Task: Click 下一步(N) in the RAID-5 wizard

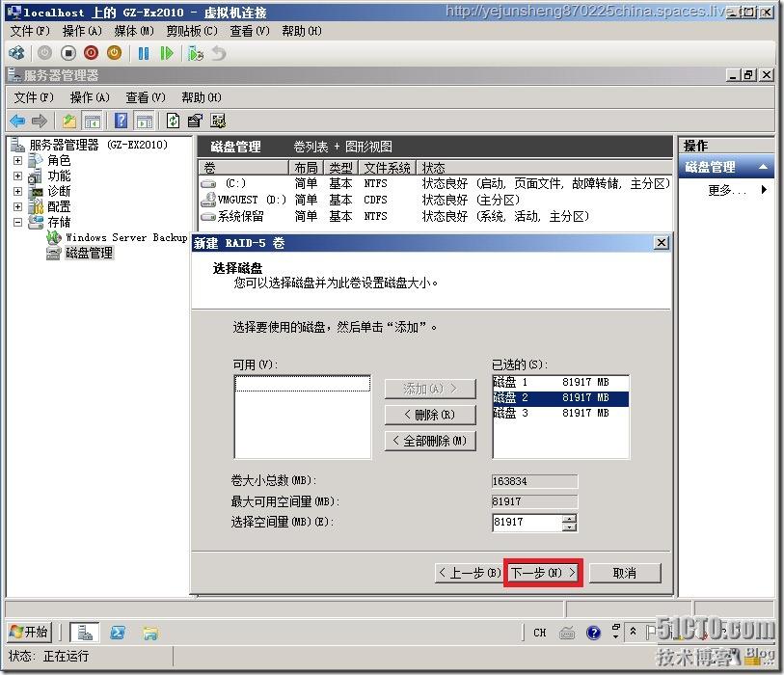Action: 544,573
